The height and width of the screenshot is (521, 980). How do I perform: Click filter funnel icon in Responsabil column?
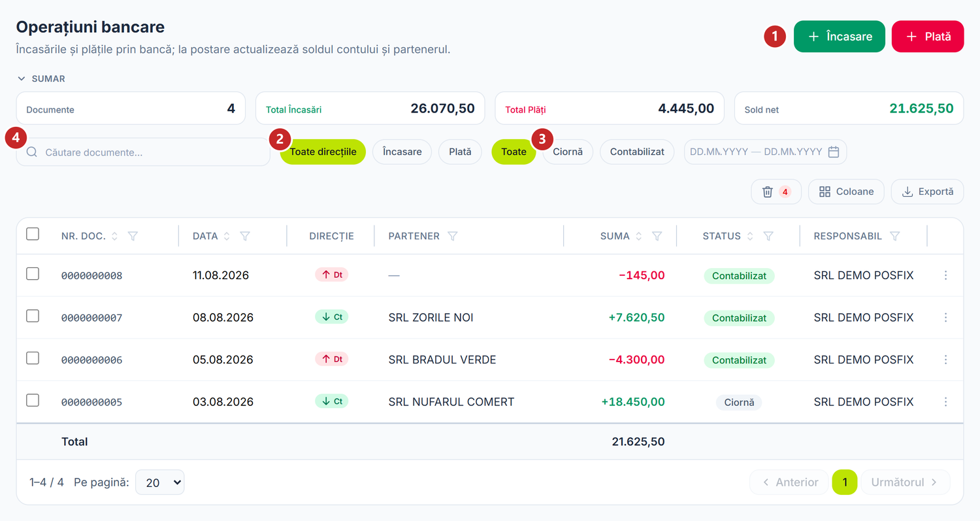click(x=895, y=236)
